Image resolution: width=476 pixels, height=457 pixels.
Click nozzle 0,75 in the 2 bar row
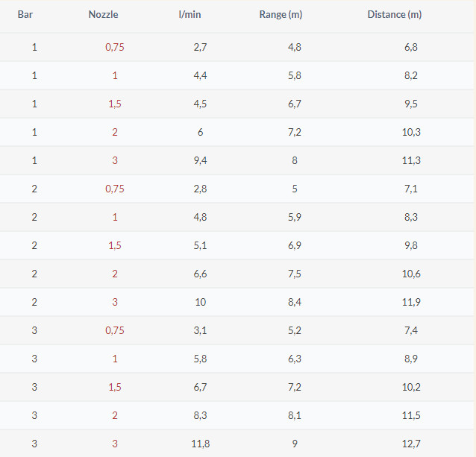coord(115,189)
